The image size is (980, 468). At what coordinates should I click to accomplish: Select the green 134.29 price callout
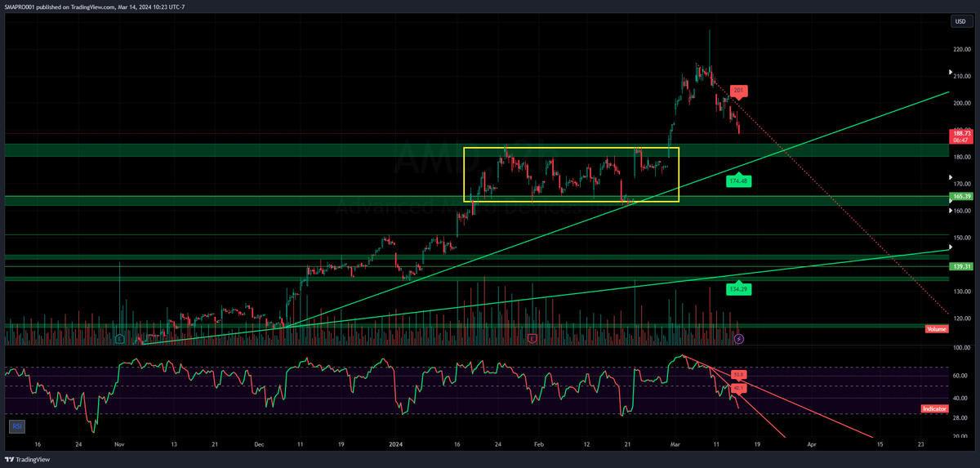coord(737,287)
